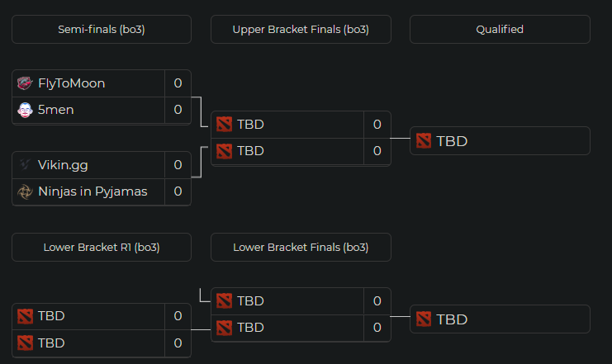The height and width of the screenshot is (364, 612).
Task: Select the Lower Bracket R1 (bo3) header
Action: click(102, 247)
